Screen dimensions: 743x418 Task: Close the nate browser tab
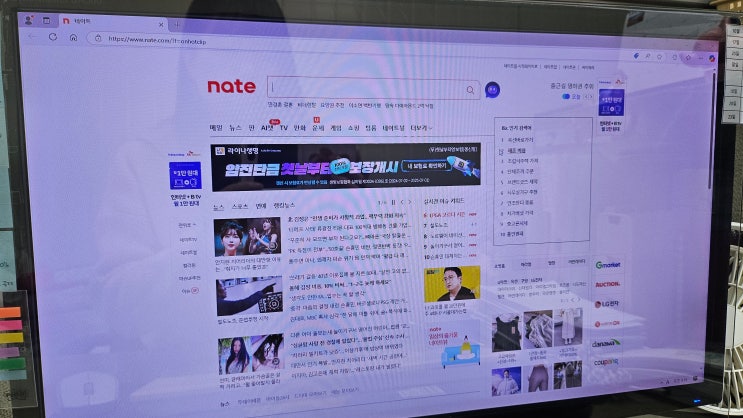point(161,24)
